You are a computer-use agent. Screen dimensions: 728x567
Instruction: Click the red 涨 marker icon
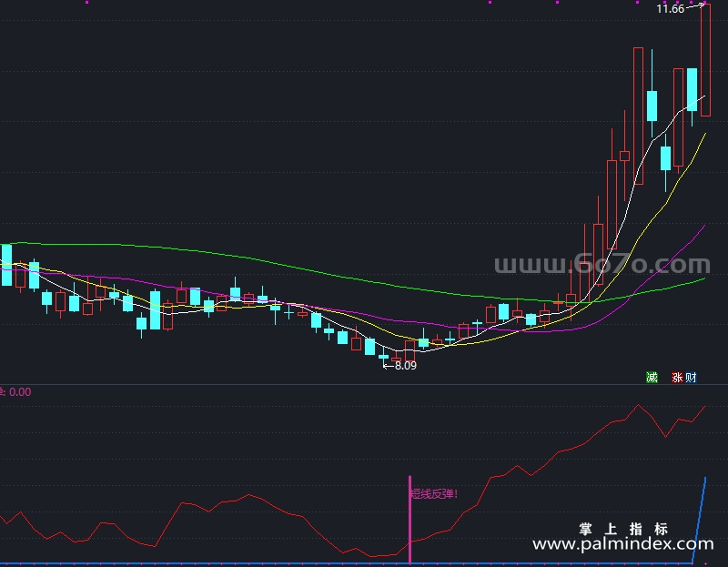coord(677,377)
